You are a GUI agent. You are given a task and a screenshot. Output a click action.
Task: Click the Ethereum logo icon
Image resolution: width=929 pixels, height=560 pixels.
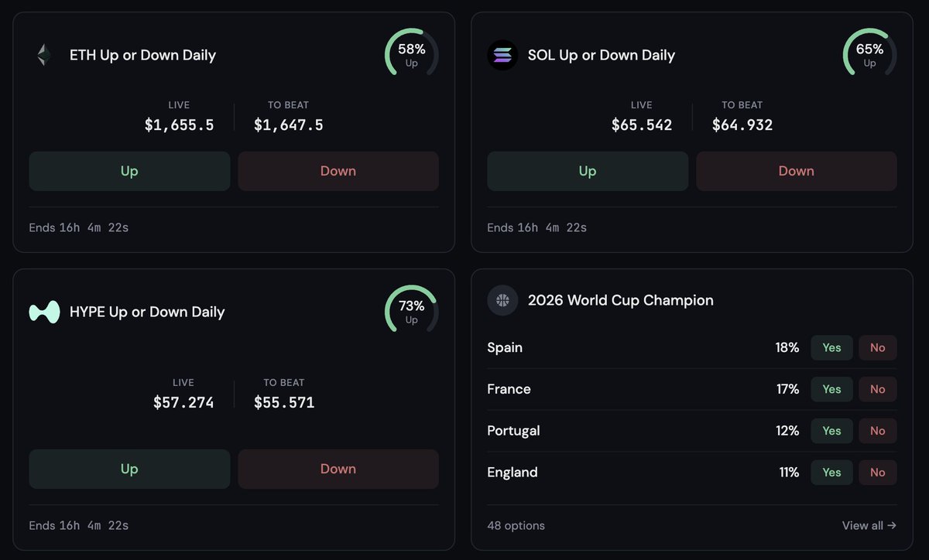pos(44,55)
